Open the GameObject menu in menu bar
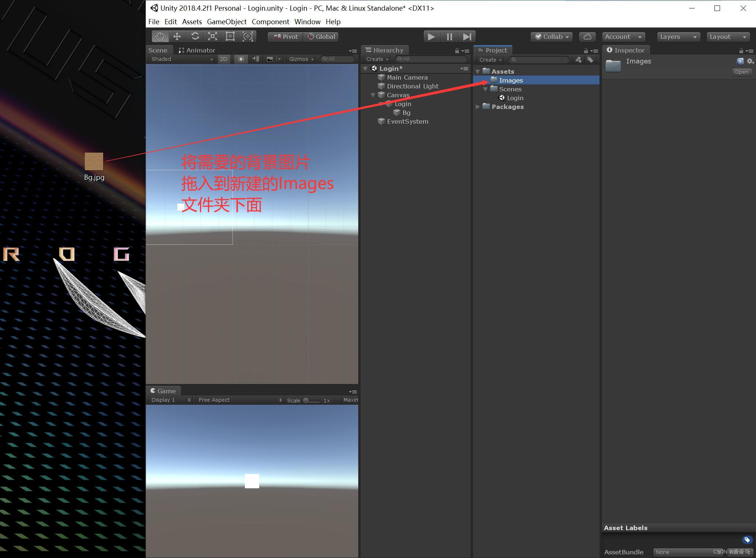756x558 pixels. pyautogui.click(x=227, y=21)
